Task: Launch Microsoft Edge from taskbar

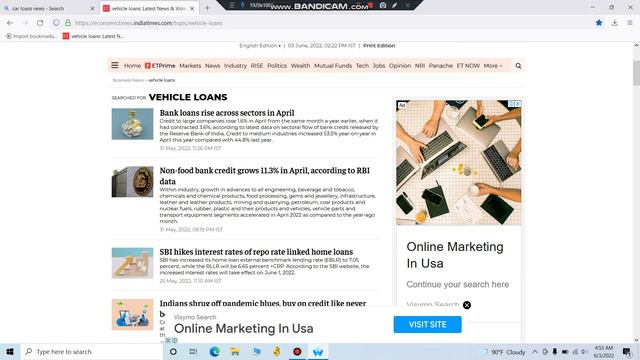Action: point(214,351)
